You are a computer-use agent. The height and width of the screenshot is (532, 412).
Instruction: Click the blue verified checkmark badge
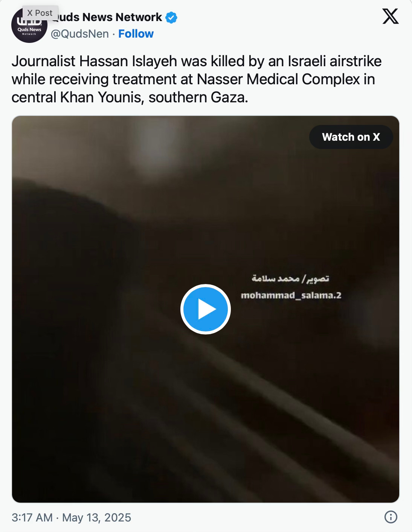(172, 17)
